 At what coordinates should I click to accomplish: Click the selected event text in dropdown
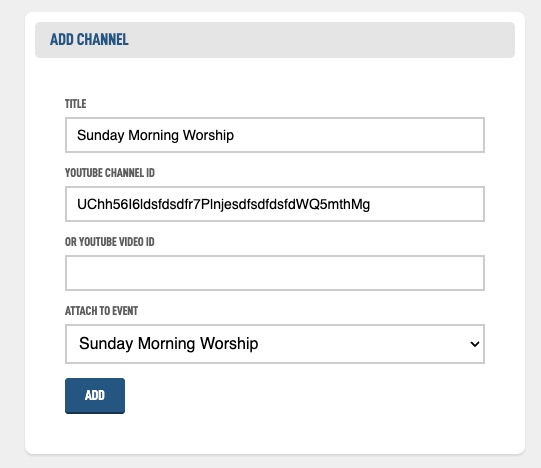[x=168, y=344]
